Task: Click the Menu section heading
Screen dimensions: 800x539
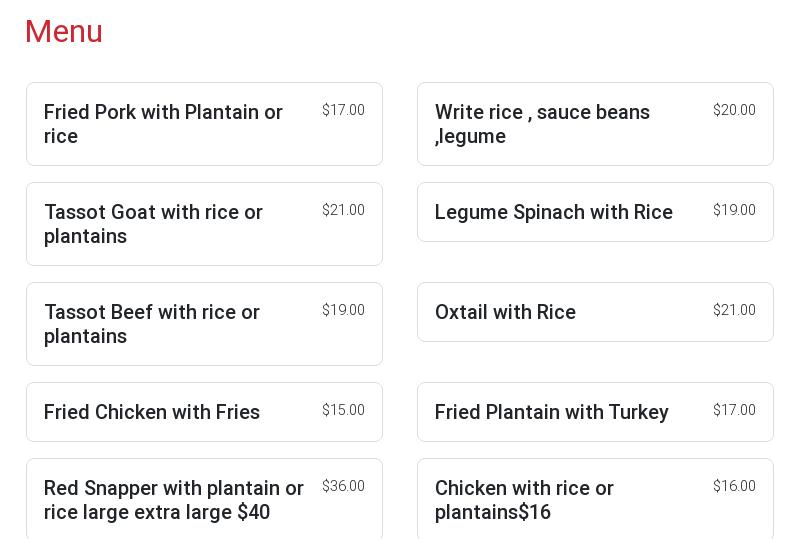Action: pos(64,31)
